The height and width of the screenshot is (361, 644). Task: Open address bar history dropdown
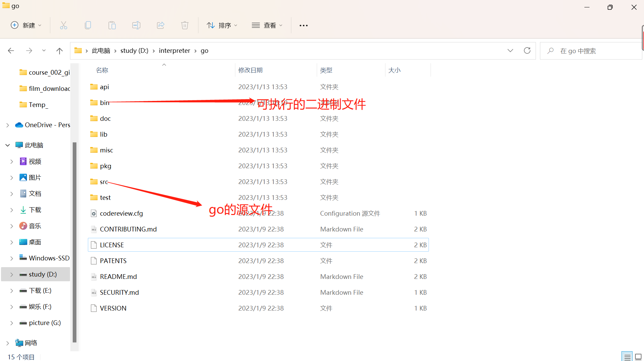click(x=510, y=50)
